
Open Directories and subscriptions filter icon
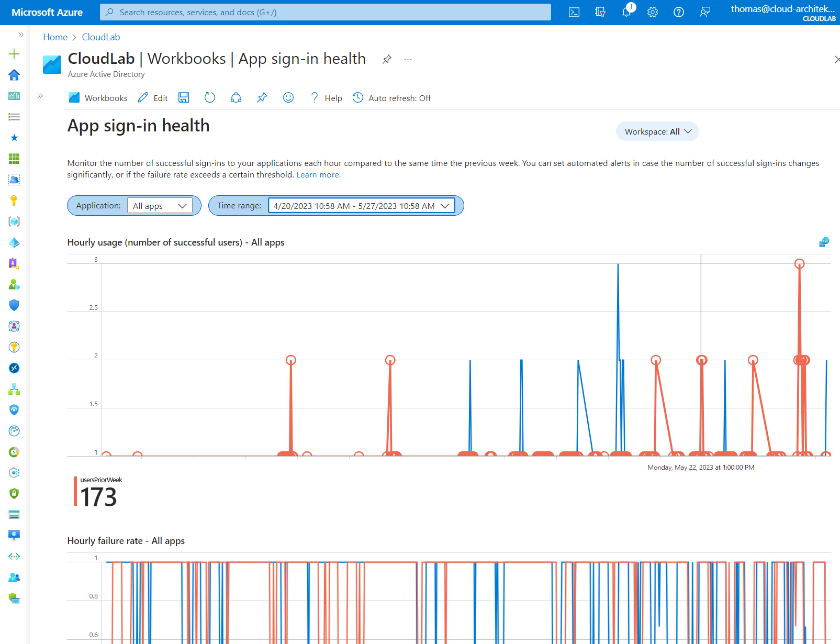click(600, 12)
